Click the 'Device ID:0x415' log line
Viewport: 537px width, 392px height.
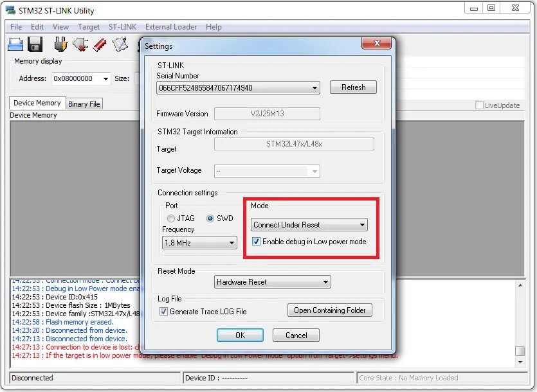click(55, 297)
